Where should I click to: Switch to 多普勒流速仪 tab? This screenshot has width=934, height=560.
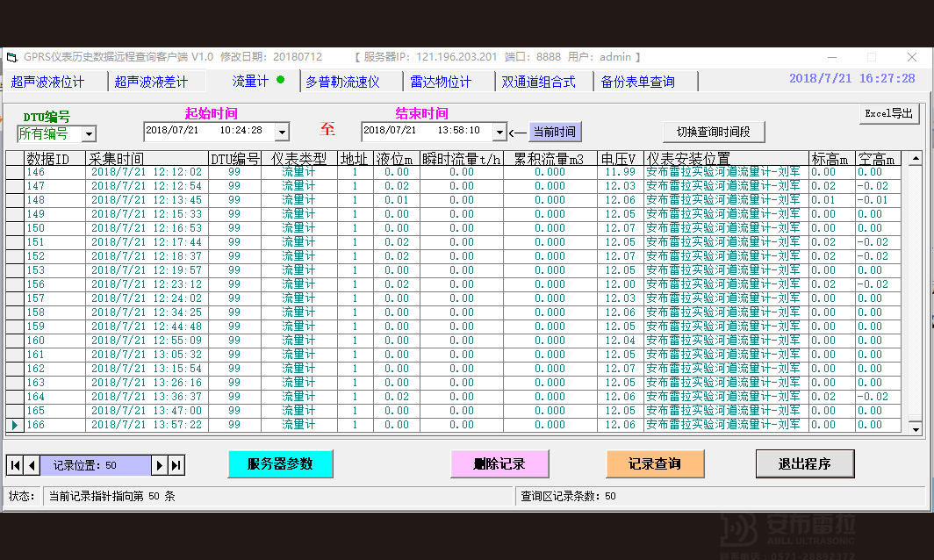[342, 82]
